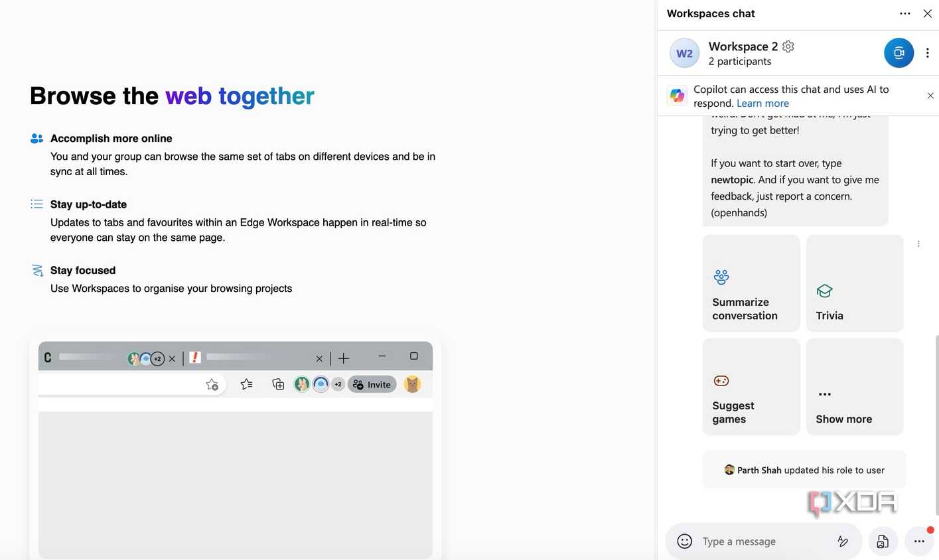Dismiss the Copilot access notice

point(930,96)
